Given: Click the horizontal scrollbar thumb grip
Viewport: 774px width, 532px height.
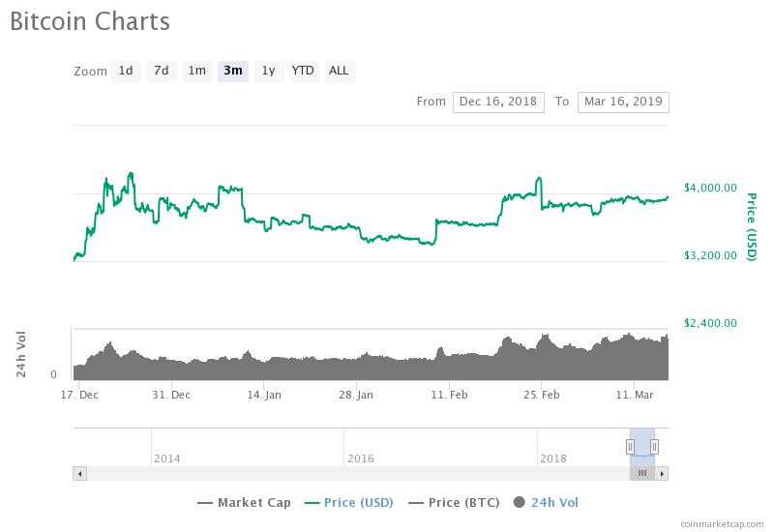Looking at the screenshot, I should (641, 473).
